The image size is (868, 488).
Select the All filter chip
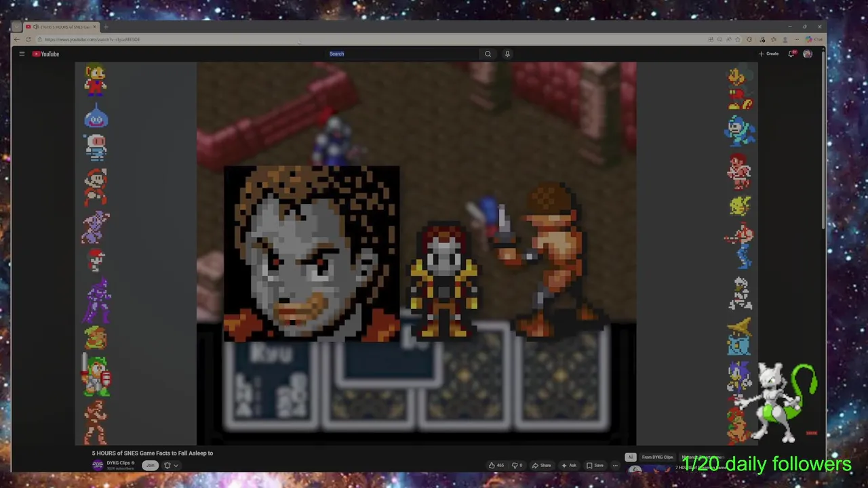click(x=630, y=457)
